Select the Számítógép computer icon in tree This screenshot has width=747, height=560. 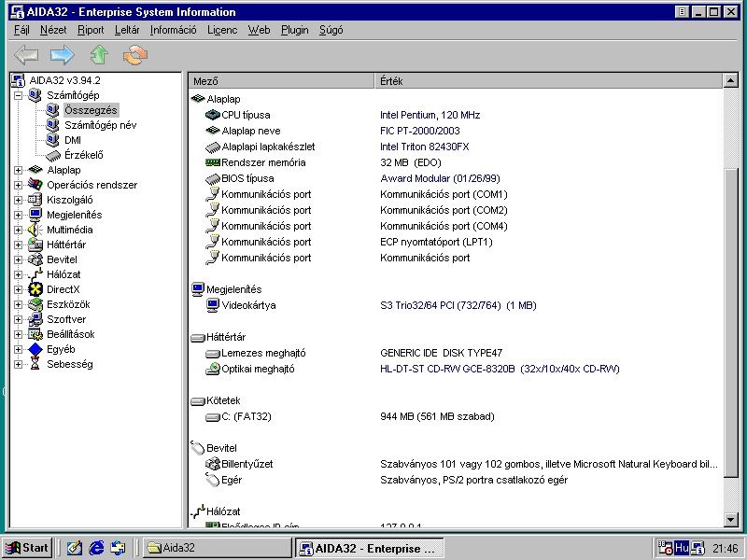tap(35, 95)
